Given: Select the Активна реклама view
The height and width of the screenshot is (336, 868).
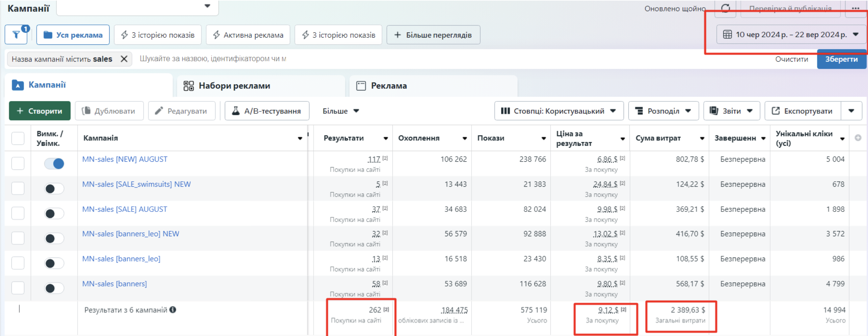Looking at the screenshot, I should click(248, 35).
